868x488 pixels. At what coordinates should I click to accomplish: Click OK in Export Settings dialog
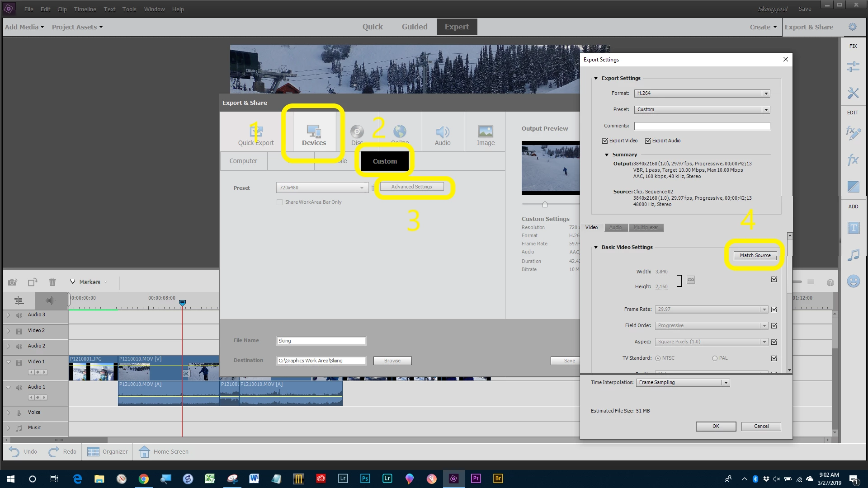715,426
